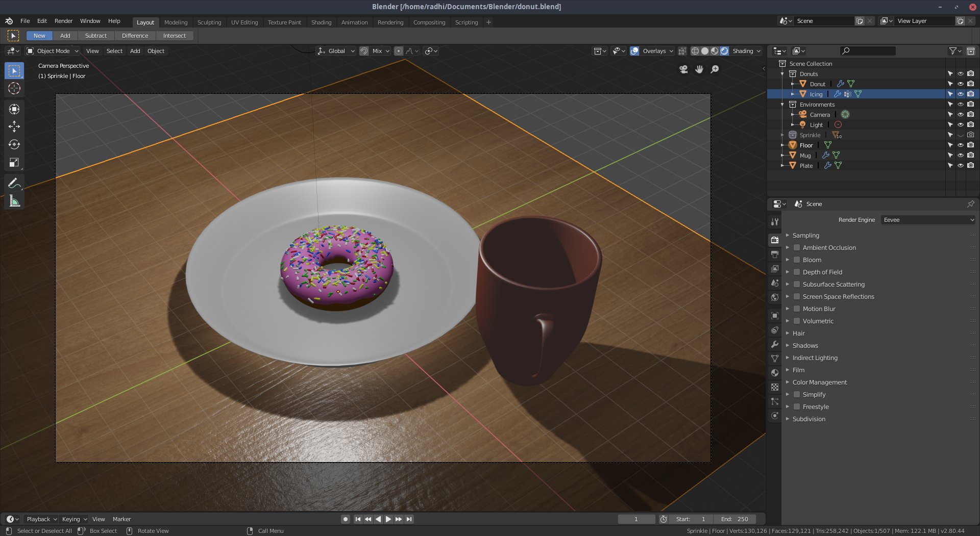Open the Object properties tab

click(775, 316)
